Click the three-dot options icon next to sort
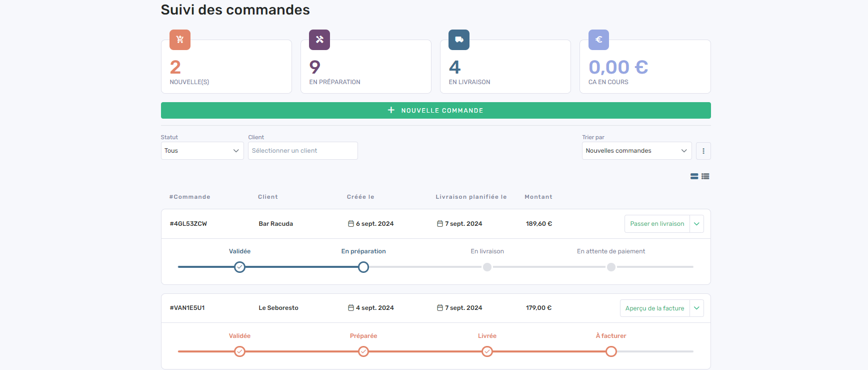The width and height of the screenshot is (868, 370). coord(703,151)
